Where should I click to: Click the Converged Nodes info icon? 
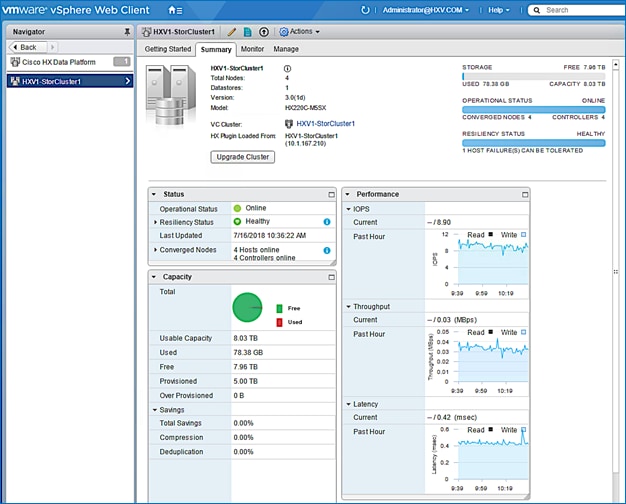(x=327, y=250)
